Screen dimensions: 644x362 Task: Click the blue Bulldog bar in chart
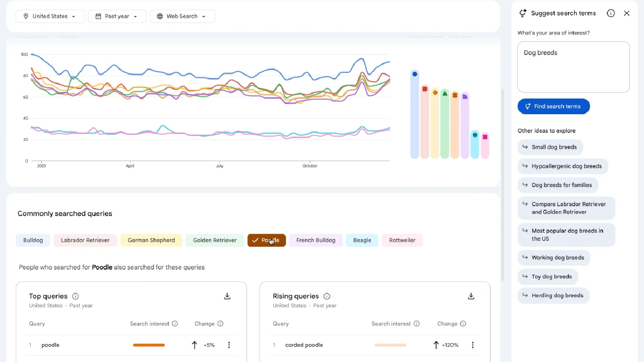415,115
